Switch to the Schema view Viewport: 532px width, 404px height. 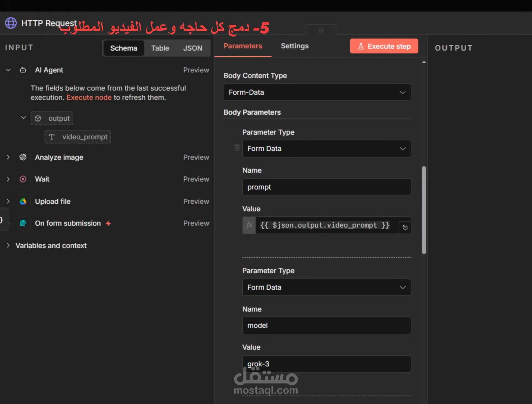[124, 48]
